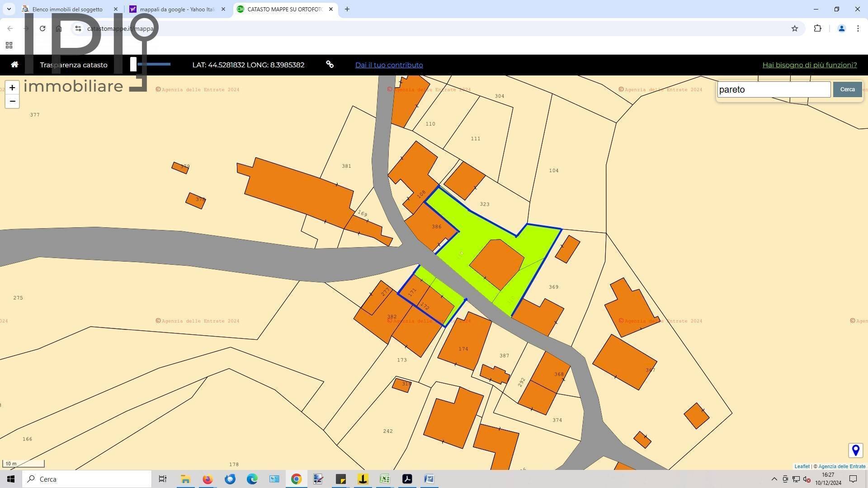Expand the tab search dropdown arrow
Image resolution: width=868 pixels, height=488 pixels.
tap(9, 9)
